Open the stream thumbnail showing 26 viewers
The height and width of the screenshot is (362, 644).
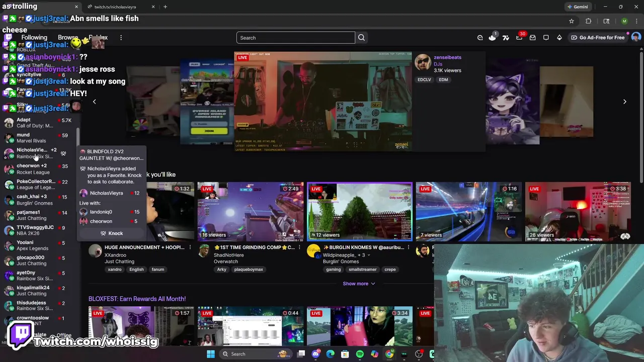[578, 212]
